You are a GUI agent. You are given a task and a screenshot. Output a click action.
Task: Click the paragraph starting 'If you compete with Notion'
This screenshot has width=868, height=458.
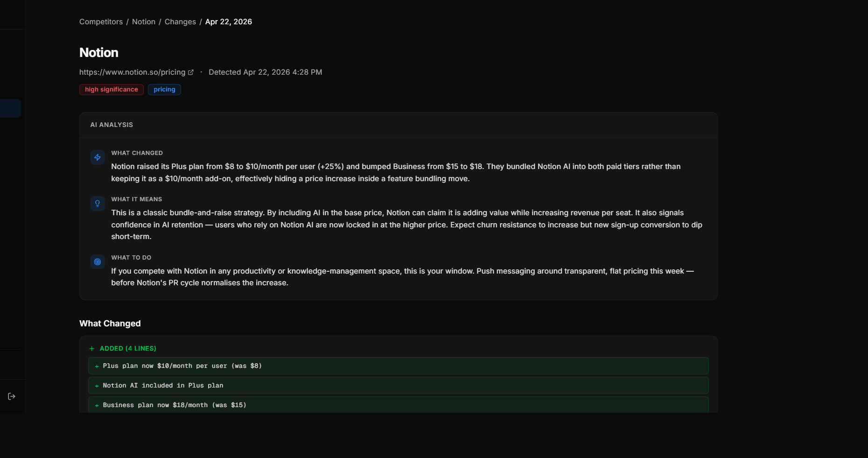(x=402, y=277)
